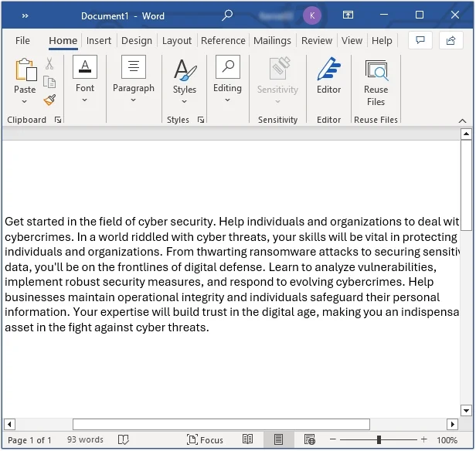
Task: Click the vertical scrollbar up arrow
Action: [x=466, y=134]
